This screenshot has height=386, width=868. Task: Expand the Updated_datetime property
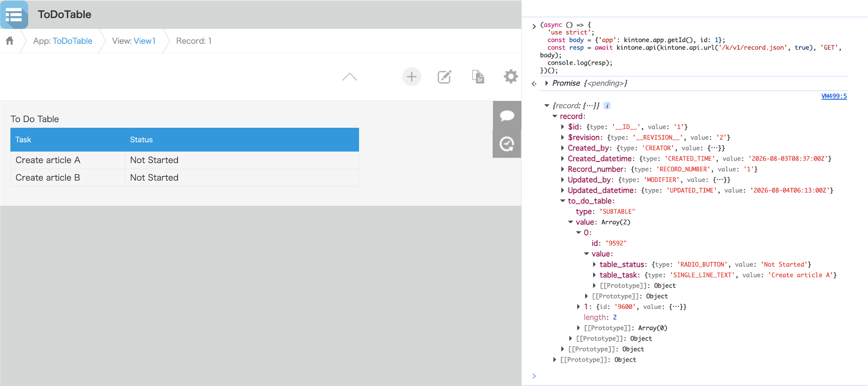point(563,190)
